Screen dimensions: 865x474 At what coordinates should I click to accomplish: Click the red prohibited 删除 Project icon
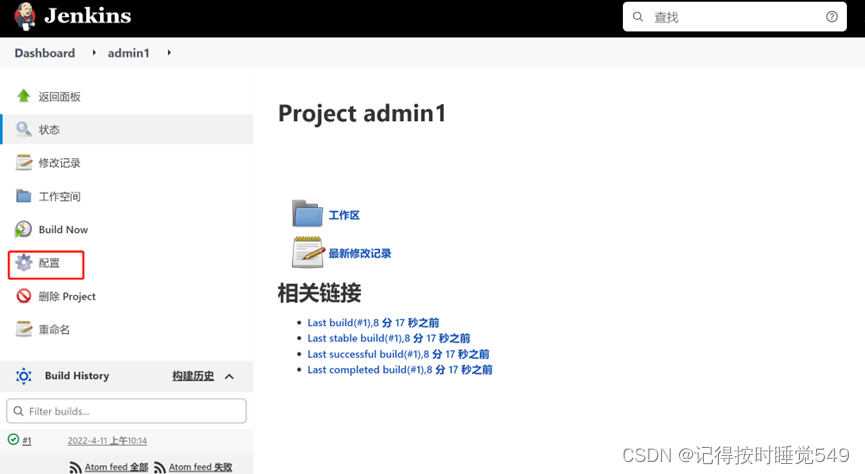point(24,296)
